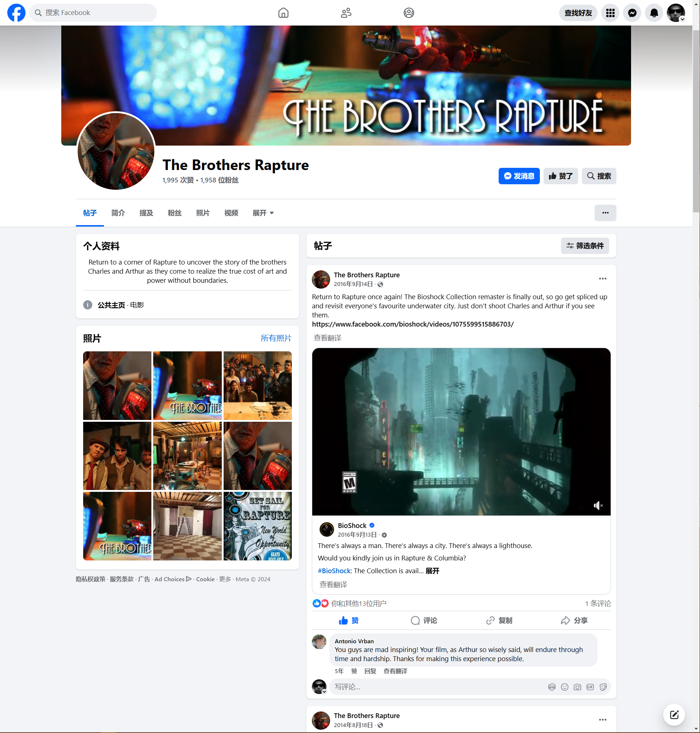Image resolution: width=700 pixels, height=733 pixels.
Task: Open the Set Sail for Rapture poster thumbnail
Action: click(257, 525)
